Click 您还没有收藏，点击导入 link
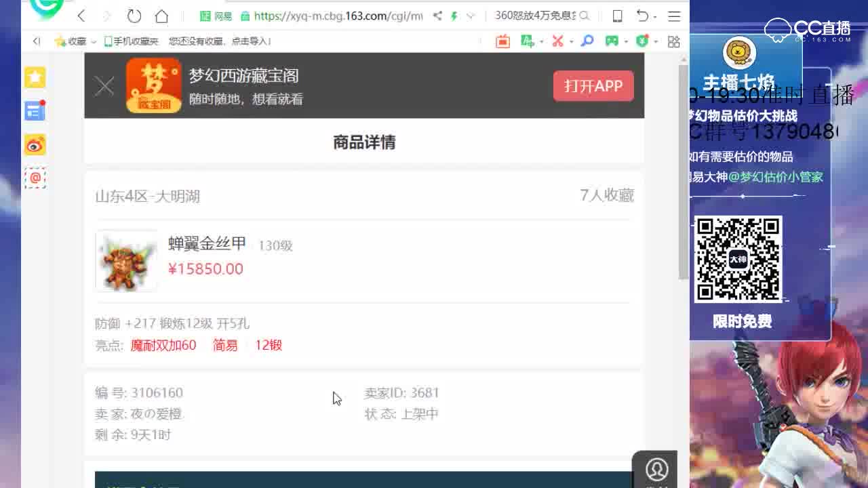The image size is (868, 488). pos(220,41)
